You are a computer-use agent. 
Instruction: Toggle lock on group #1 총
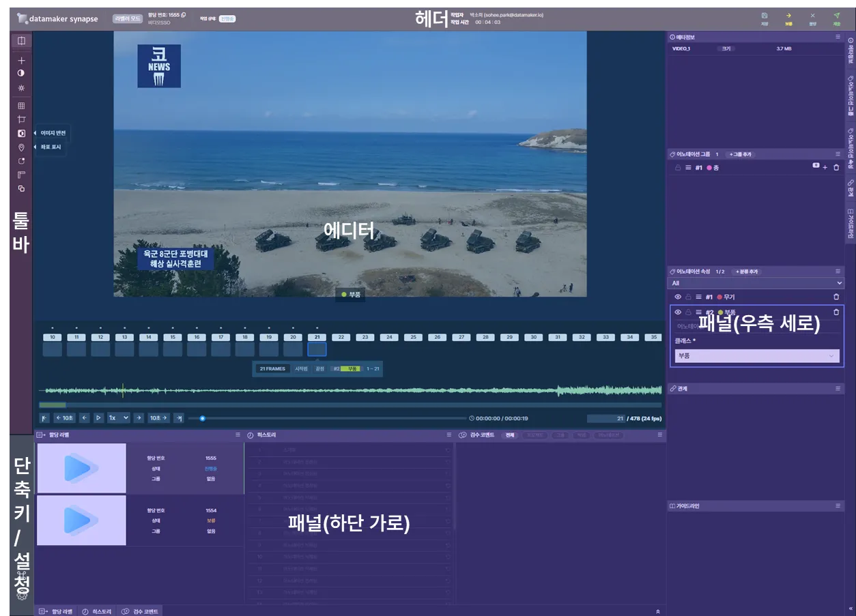click(678, 167)
